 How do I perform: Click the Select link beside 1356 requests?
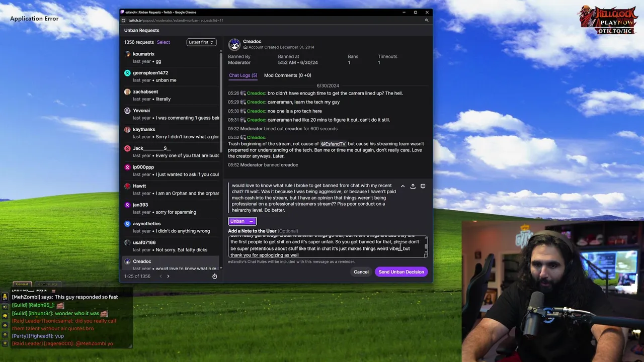163,42
